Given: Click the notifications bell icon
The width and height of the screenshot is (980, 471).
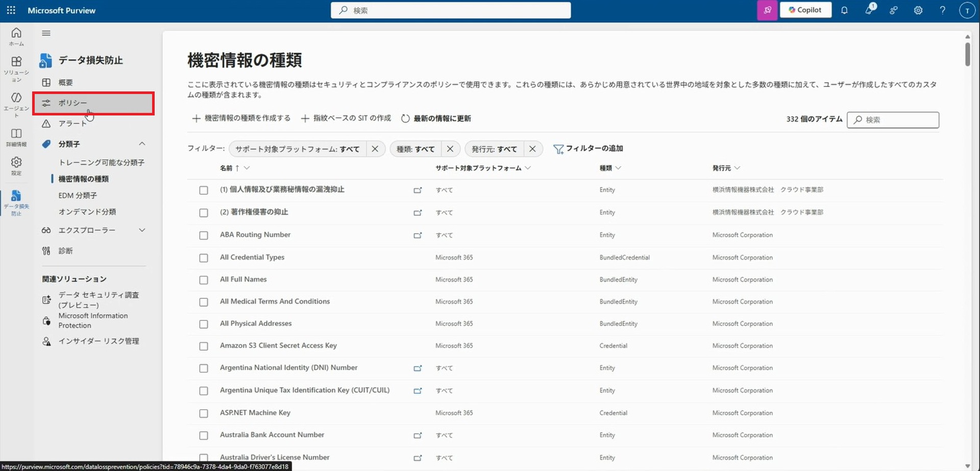Looking at the screenshot, I should click(844, 10).
